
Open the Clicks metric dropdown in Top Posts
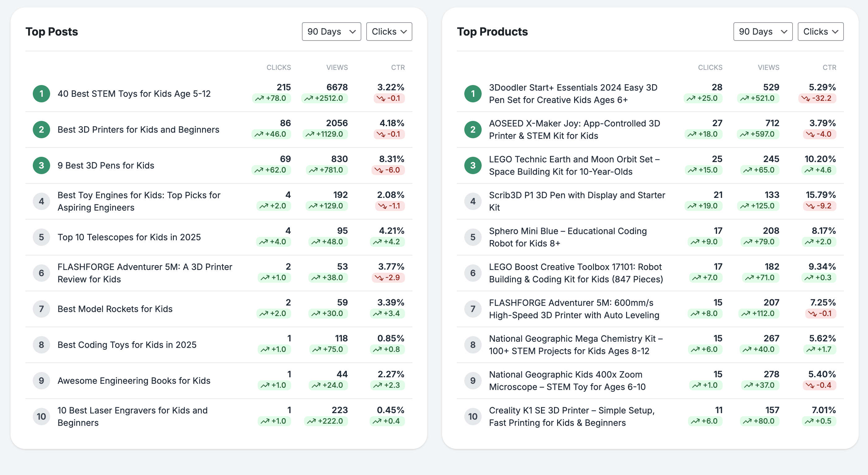[389, 31]
